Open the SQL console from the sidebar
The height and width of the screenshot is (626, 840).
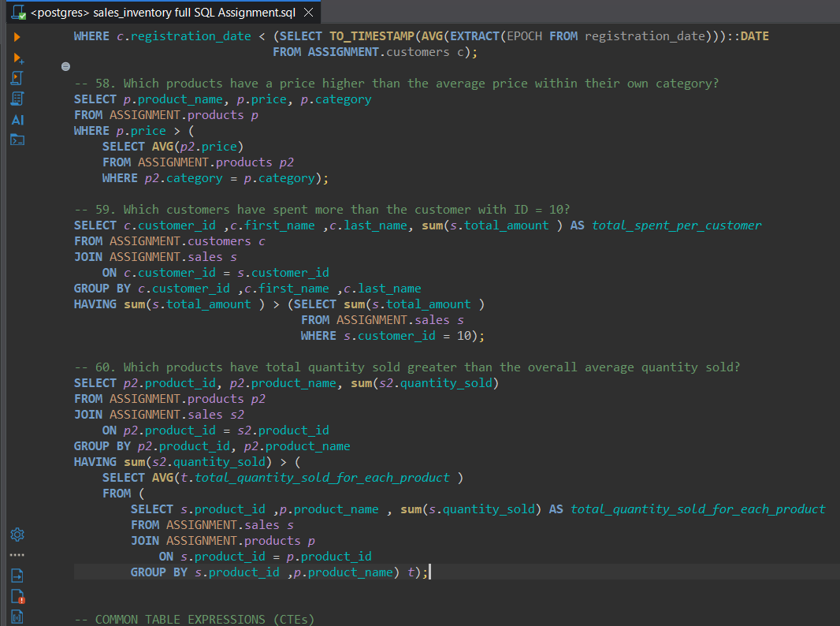[x=17, y=140]
